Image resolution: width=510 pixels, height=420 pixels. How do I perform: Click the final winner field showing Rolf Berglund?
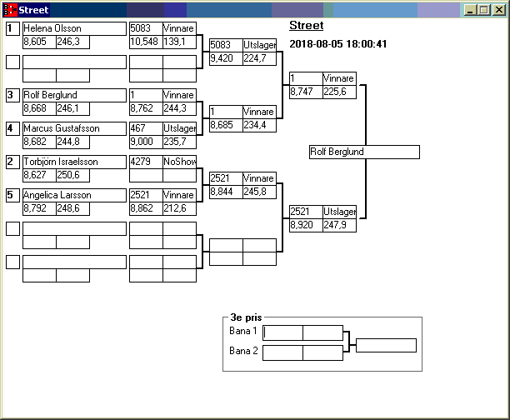[x=363, y=152]
